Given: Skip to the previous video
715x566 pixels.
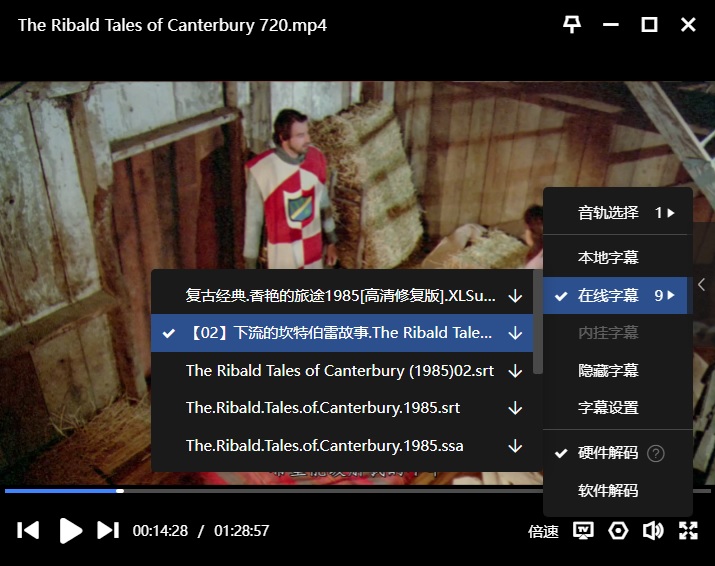Looking at the screenshot, I should (28, 530).
